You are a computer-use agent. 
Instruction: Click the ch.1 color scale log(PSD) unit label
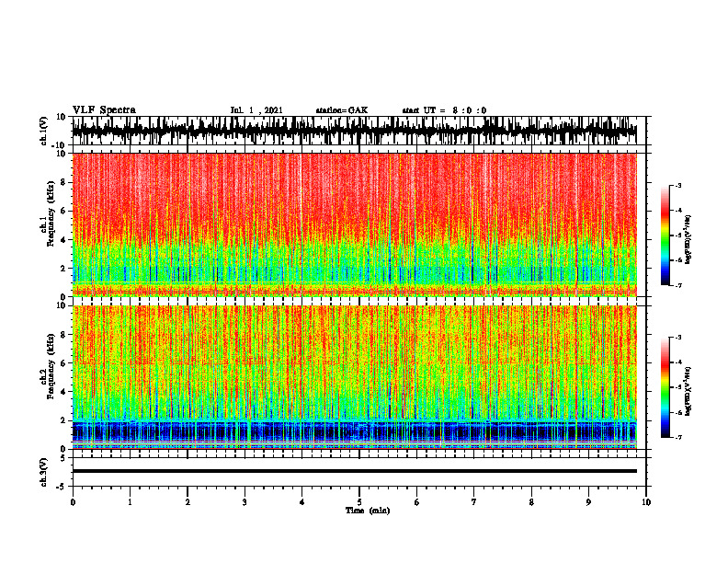pos(688,239)
